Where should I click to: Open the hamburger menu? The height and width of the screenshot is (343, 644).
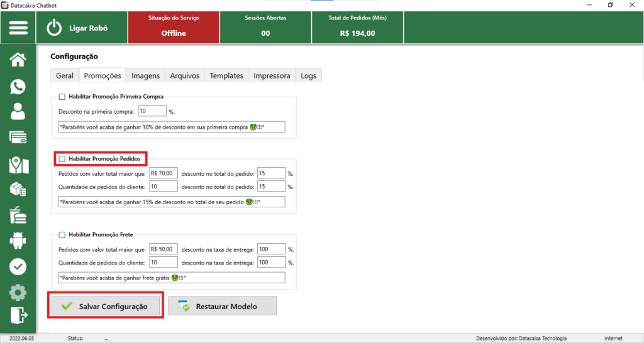(x=18, y=28)
